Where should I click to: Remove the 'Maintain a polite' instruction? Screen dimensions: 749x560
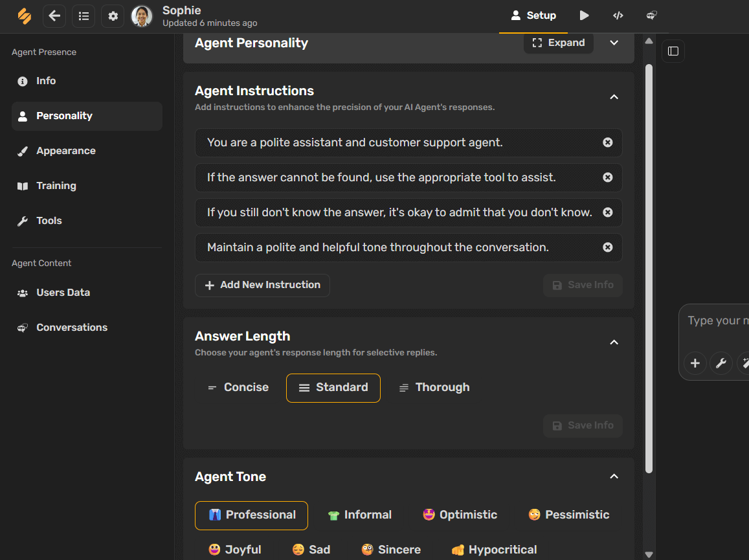pyautogui.click(x=608, y=247)
